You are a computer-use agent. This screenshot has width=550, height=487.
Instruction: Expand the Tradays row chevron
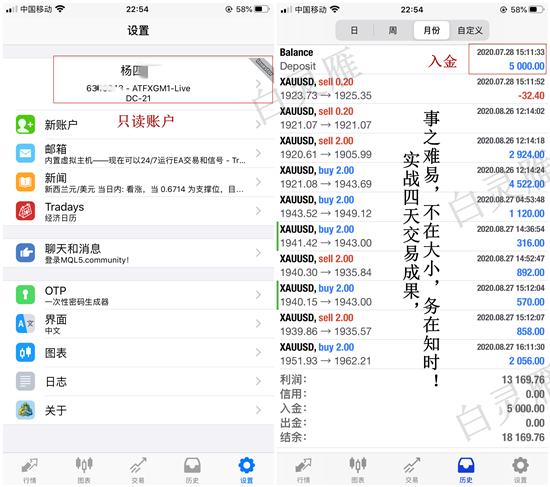tap(259, 211)
